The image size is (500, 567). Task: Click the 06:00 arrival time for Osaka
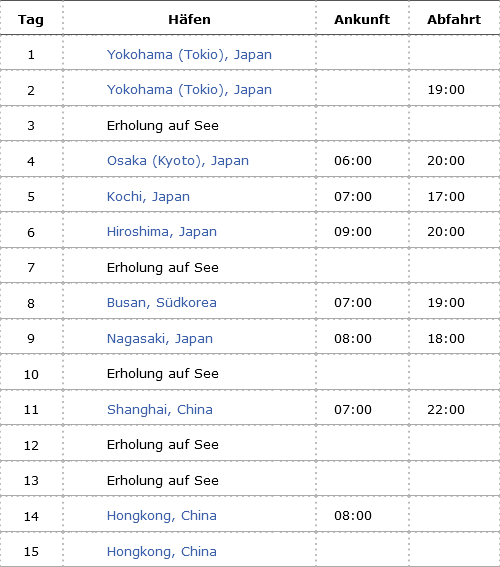[353, 161]
